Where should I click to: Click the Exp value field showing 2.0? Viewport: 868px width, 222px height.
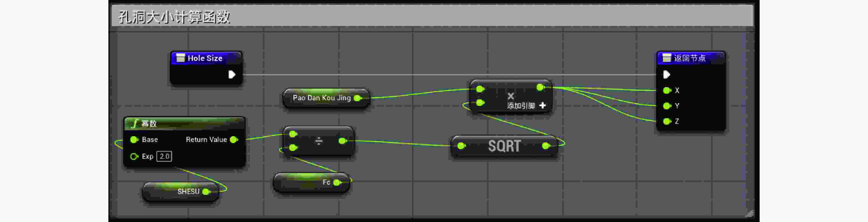164,156
